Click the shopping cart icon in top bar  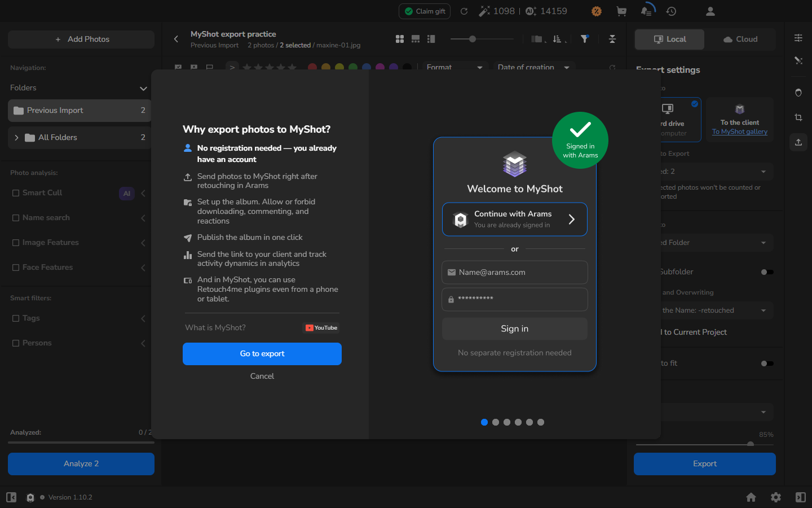621,11
